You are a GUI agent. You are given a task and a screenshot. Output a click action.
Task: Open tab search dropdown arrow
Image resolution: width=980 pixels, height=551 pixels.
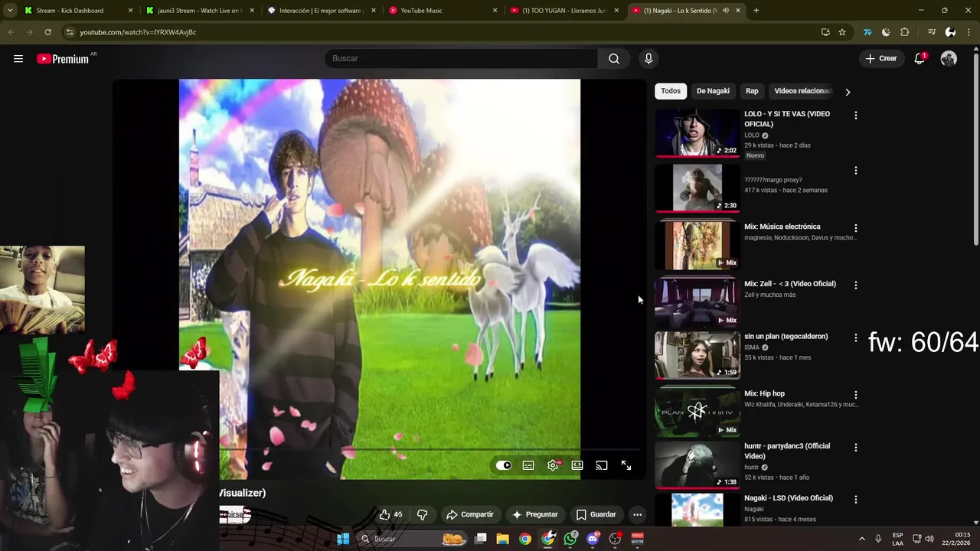[x=10, y=11]
